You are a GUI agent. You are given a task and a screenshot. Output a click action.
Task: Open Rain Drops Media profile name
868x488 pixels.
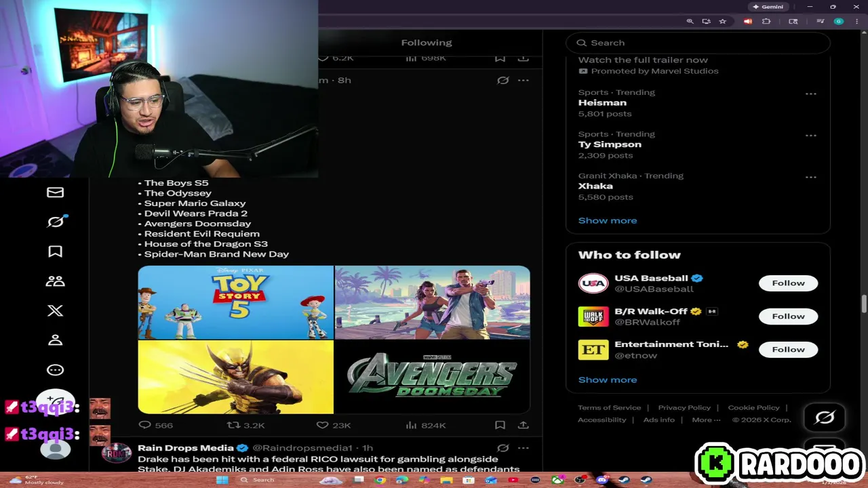coord(186,448)
